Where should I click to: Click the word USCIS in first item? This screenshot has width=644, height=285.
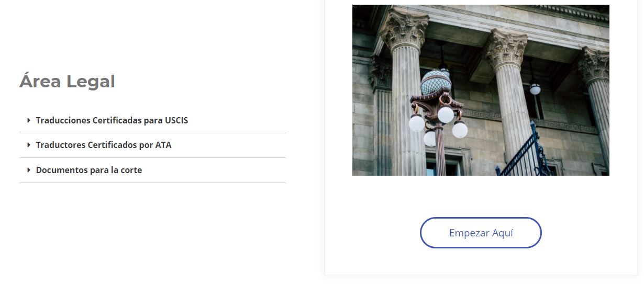(x=176, y=120)
